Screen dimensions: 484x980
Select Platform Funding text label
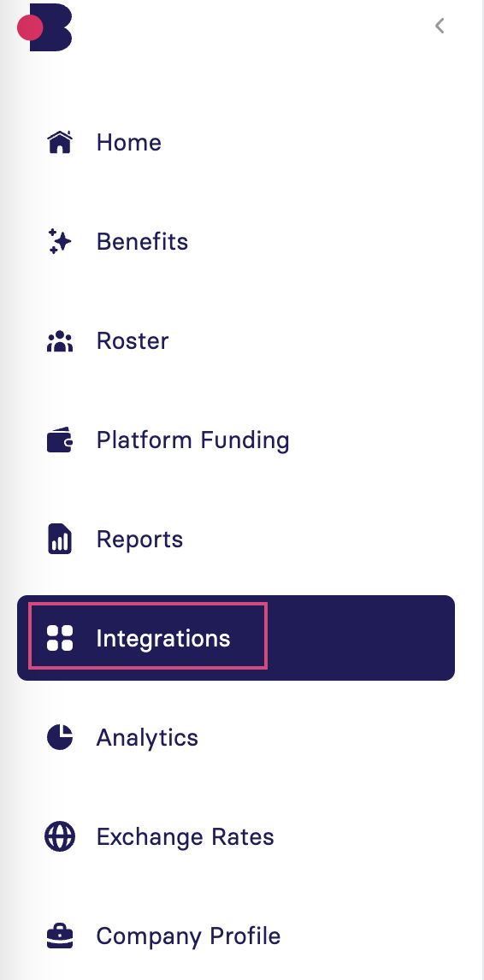(192, 440)
